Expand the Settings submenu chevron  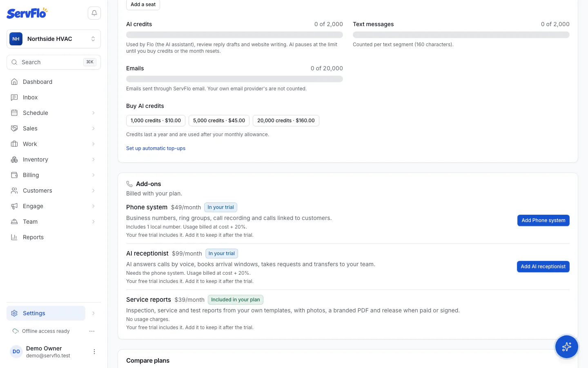(x=94, y=313)
